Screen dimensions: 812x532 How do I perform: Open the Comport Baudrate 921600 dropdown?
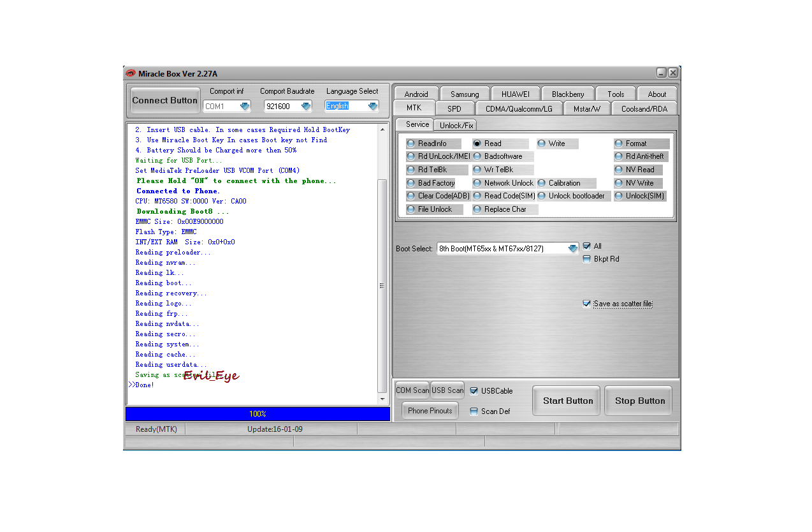(306, 107)
